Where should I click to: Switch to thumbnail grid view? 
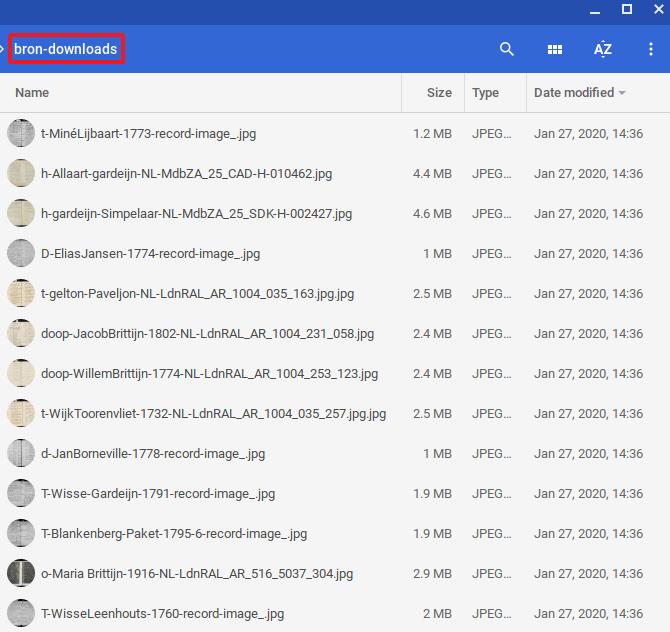point(555,49)
